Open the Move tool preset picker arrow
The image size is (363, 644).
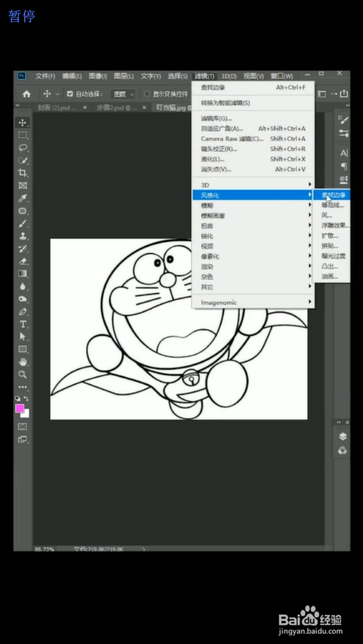(x=57, y=94)
